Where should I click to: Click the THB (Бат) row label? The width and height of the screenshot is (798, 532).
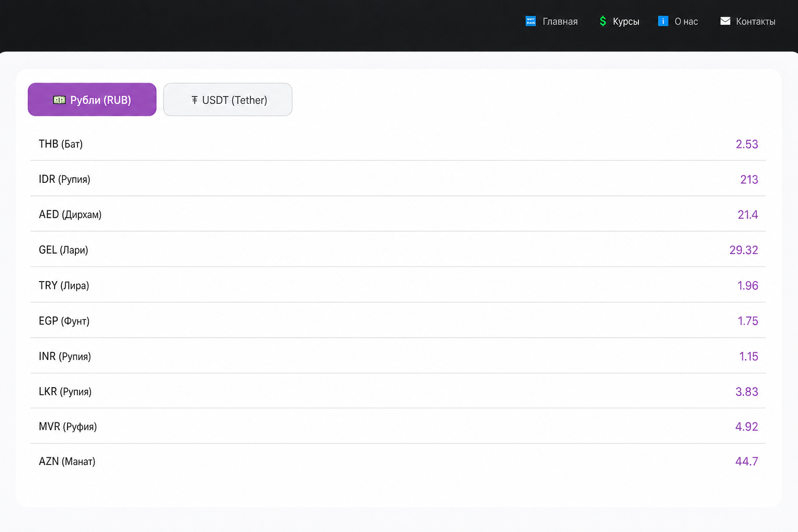(x=61, y=144)
